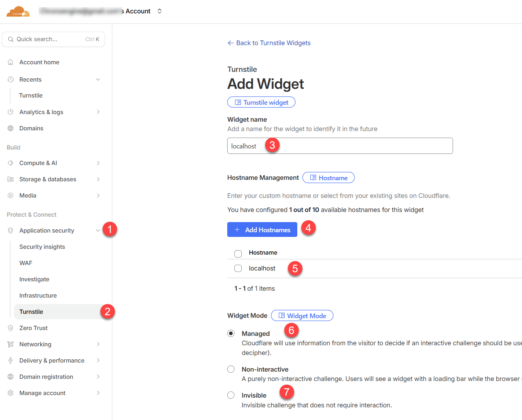Click the search magnifier icon
522x420 pixels.
click(10, 39)
